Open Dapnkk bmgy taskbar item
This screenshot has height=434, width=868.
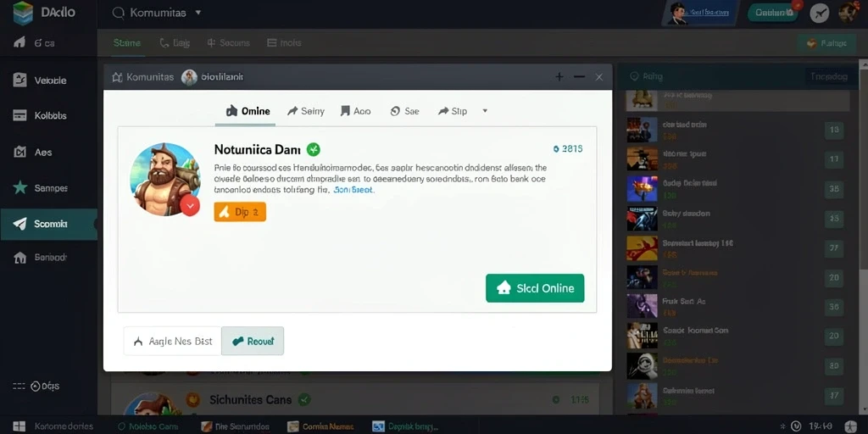pyautogui.click(x=405, y=427)
